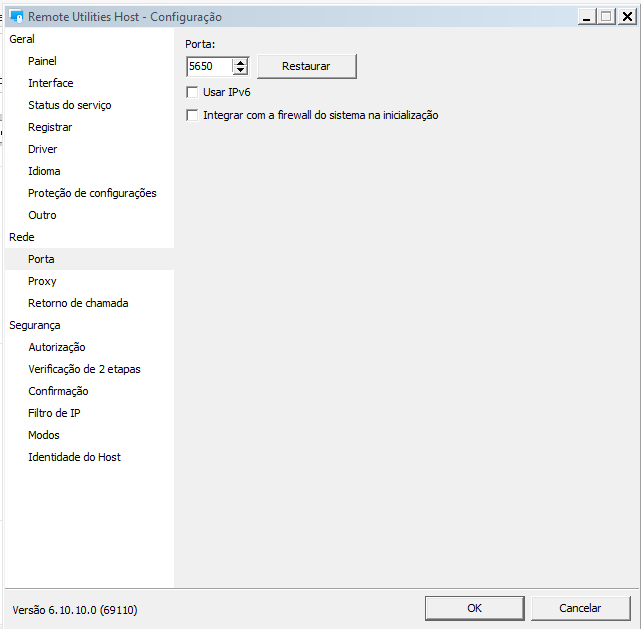Select Retorno de chamada option
641x629 pixels.
click(x=78, y=303)
